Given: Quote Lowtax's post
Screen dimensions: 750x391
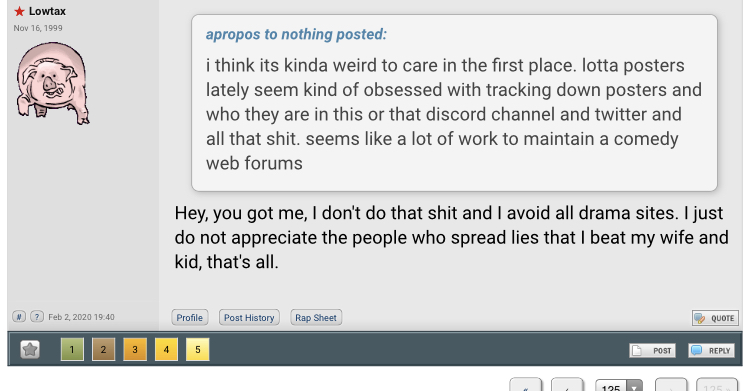Looking at the screenshot, I should (715, 318).
